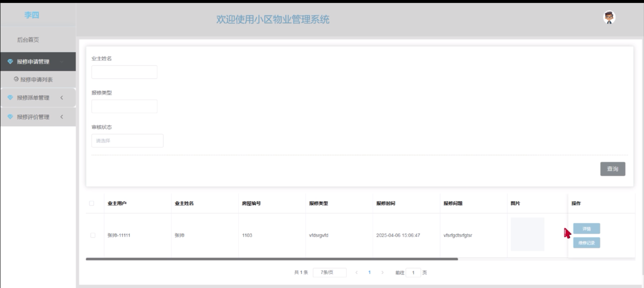The image size is (644, 288).
Task: Click the circle icon beside 报修申请列表
Action: (16, 79)
